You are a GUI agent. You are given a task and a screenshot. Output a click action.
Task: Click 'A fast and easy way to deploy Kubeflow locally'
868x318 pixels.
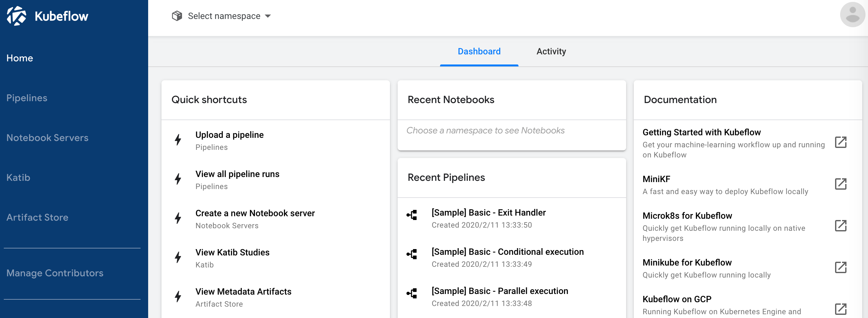(725, 192)
